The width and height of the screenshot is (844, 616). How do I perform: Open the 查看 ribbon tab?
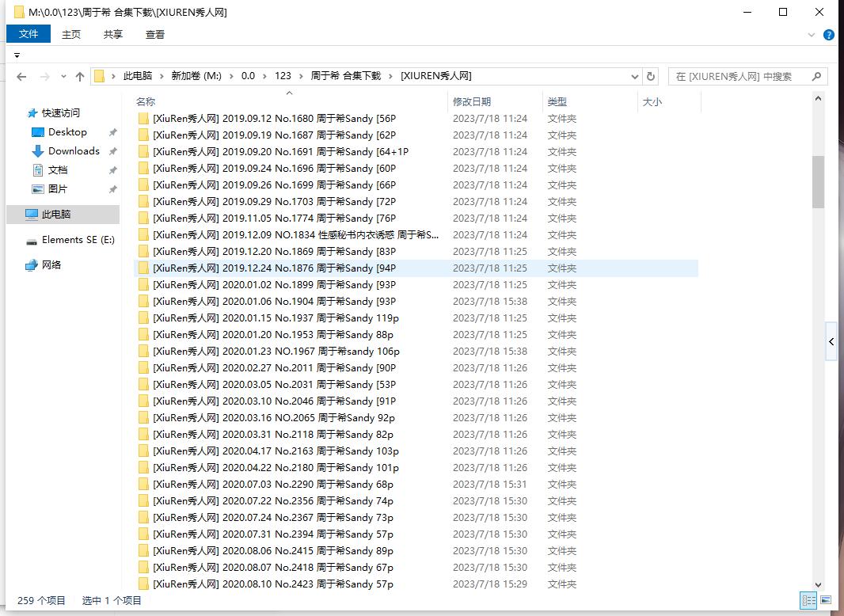155,35
